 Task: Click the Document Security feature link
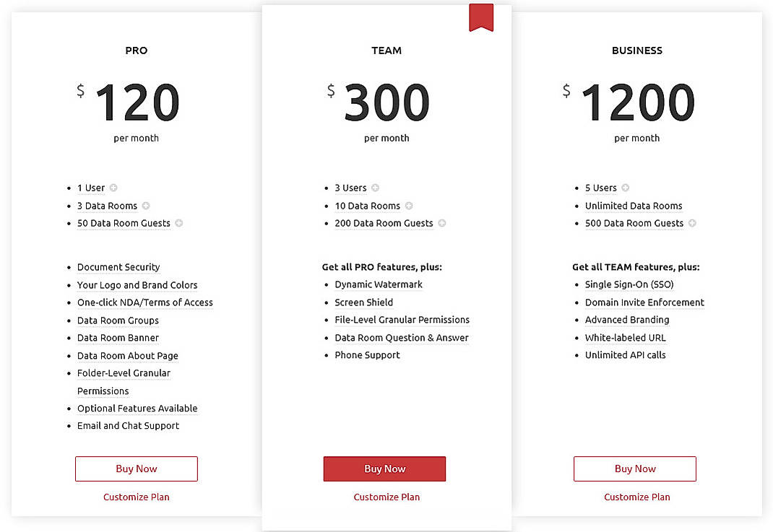pos(118,267)
